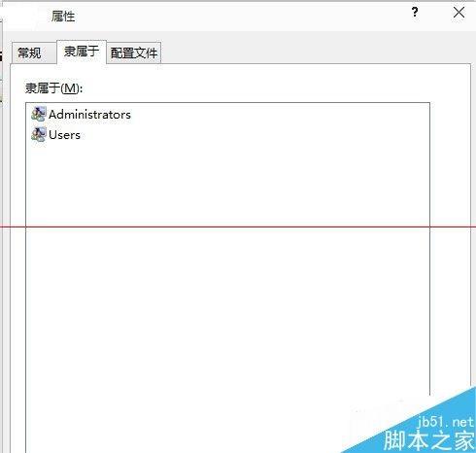Activate the 隶属于 tab
The image size is (476, 453).
click(82, 52)
